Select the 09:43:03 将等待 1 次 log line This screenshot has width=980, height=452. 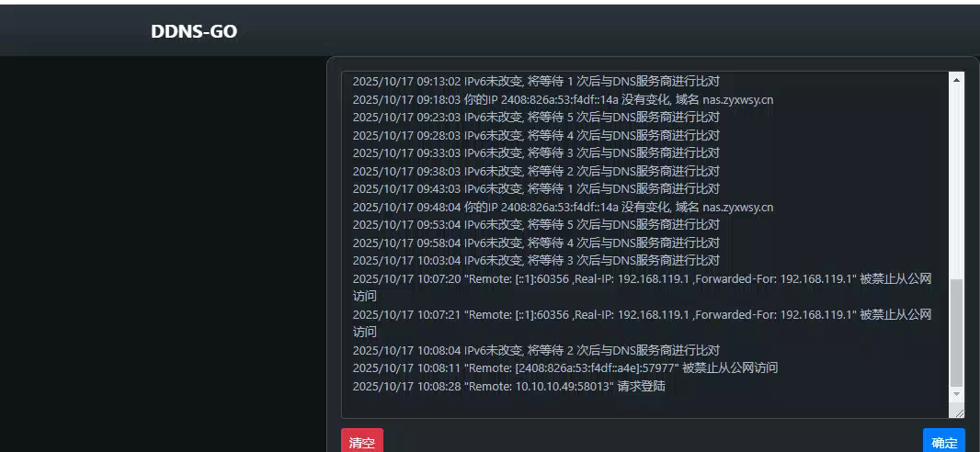click(x=536, y=188)
